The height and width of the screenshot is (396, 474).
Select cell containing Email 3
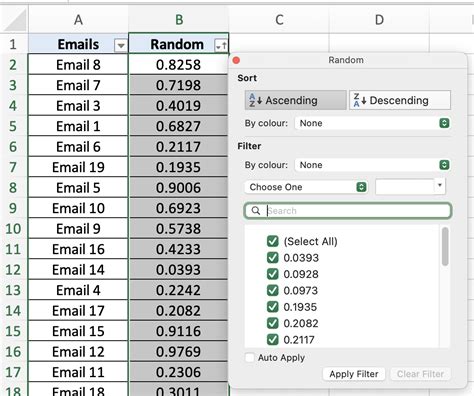coord(78,106)
